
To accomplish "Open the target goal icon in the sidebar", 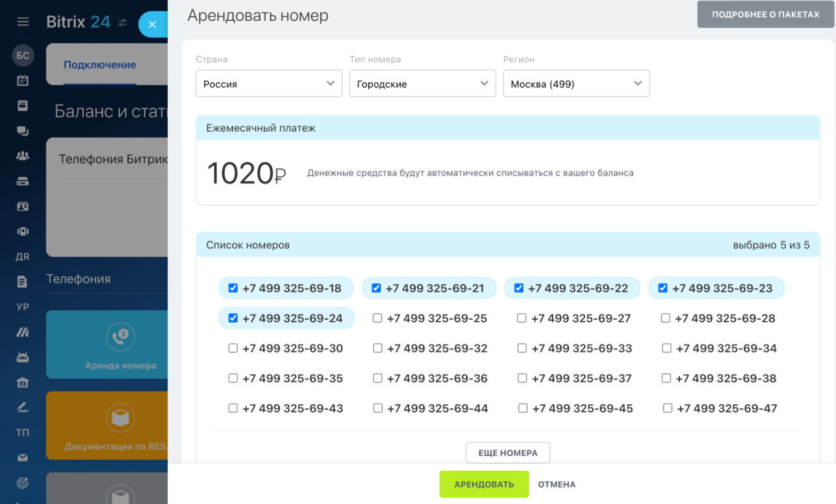I will (23, 483).
